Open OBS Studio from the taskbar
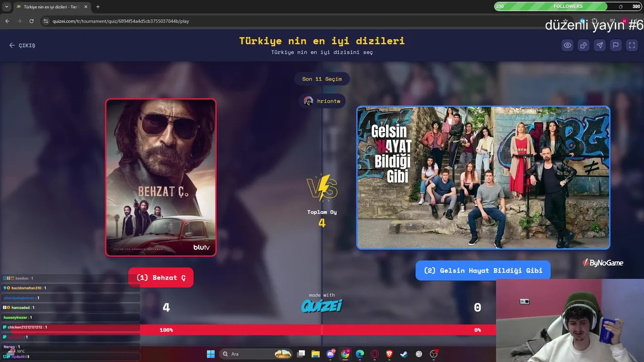The image size is (644, 362). pyautogui.click(x=434, y=354)
